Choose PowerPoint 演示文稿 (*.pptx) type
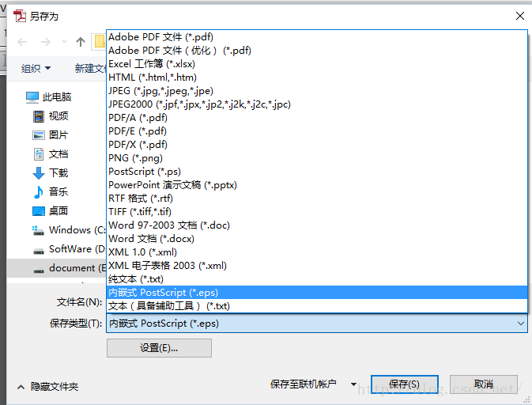532x405 pixels. (317, 185)
